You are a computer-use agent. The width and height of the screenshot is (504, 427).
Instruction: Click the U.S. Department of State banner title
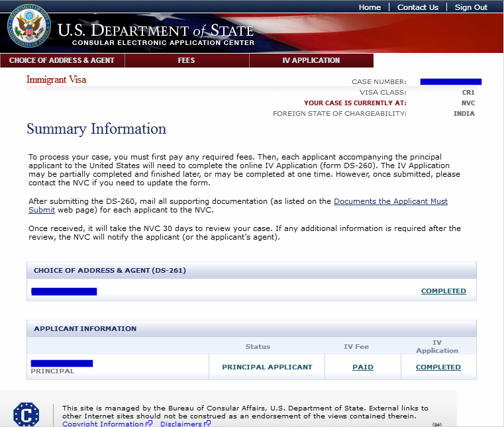(x=156, y=30)
